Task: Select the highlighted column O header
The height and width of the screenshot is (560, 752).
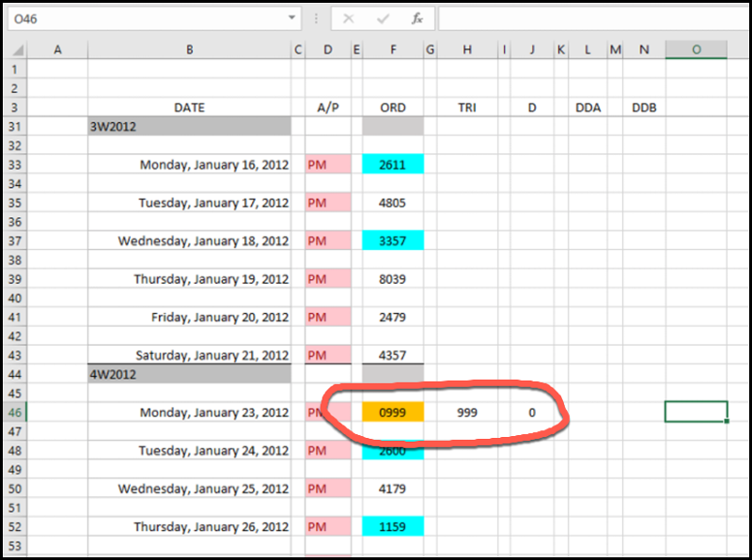Action: coord(696,50)
